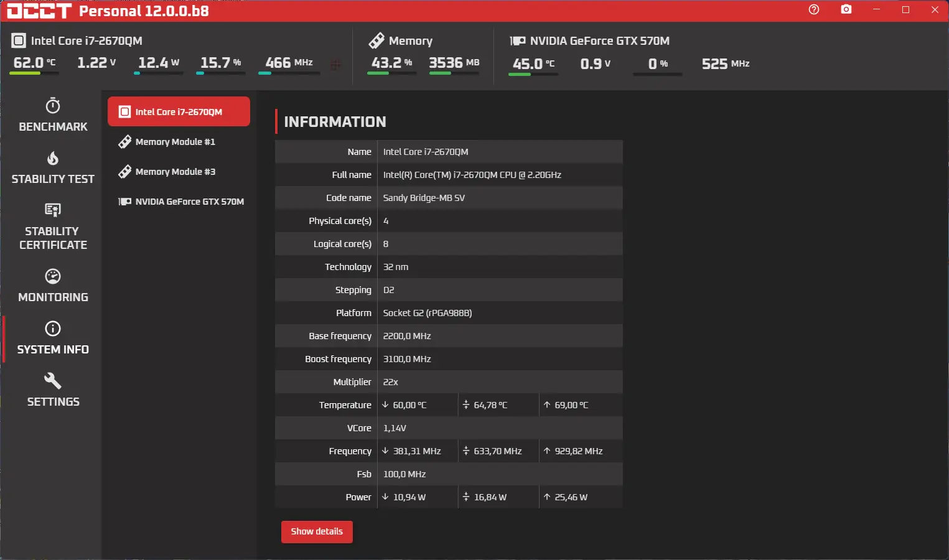Click the System Info circle-i icon
949x560 pixels.
pos(53,328)
